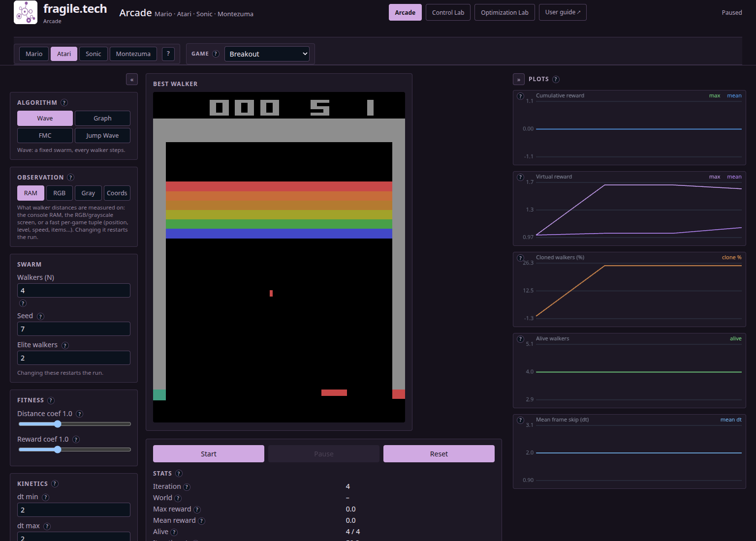Click help icon on Alive walkers plot
This screenshot has width=756, height=541.
(x=520, y=339)
